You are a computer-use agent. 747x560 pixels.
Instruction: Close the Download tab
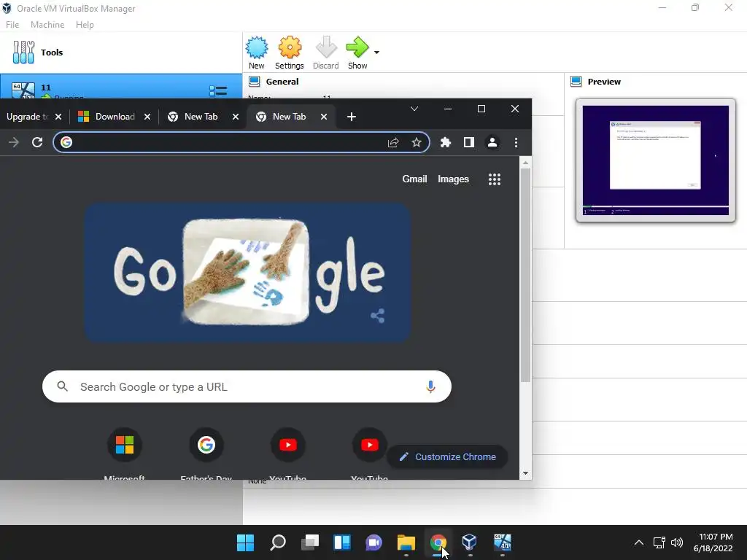147,117
